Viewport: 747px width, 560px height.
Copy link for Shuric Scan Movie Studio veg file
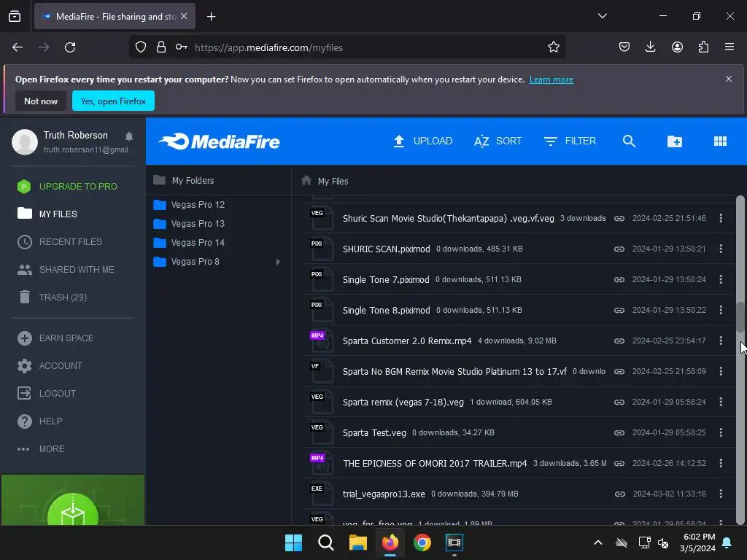click(619, 218)
